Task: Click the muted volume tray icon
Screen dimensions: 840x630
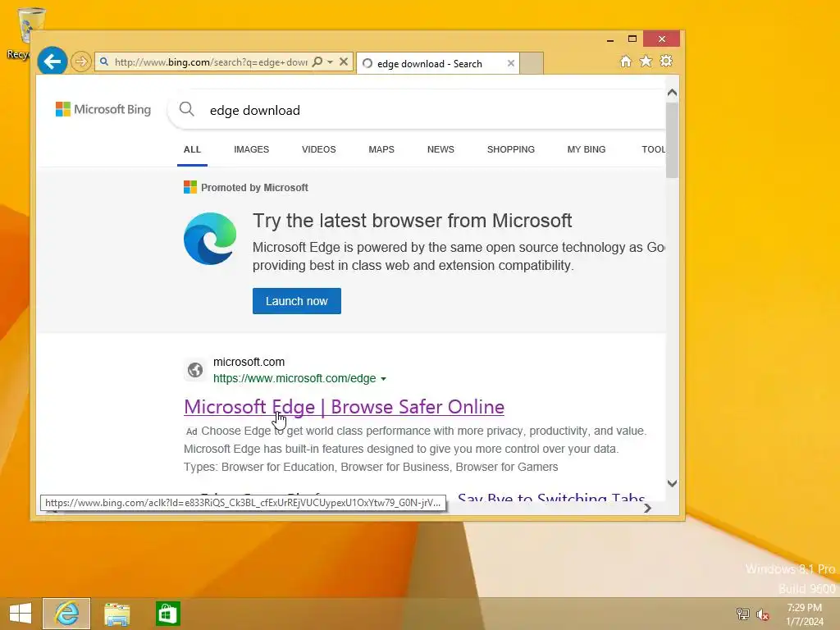Action: [763, 614]
